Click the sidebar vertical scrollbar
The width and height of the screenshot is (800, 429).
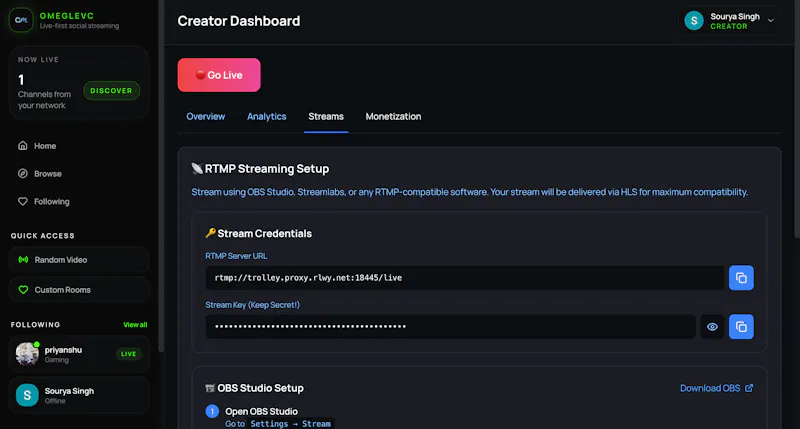[161, 176]
